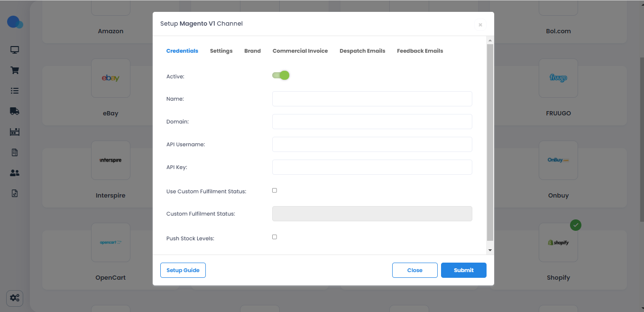The height and width of the screenshot is (312, 644).
Task: Enable Use Custom Fulfilment Status checkbox
Action: tap(275, 190)
